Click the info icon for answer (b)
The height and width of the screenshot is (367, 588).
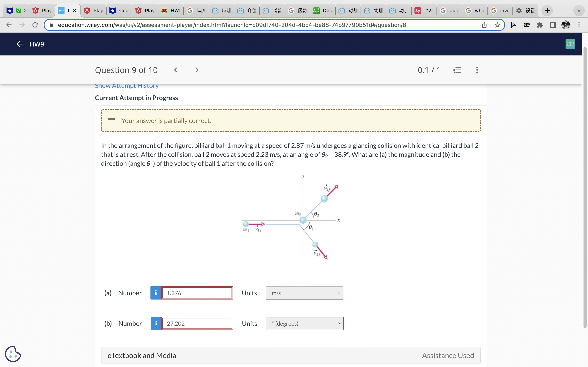(x=156, y=323)
